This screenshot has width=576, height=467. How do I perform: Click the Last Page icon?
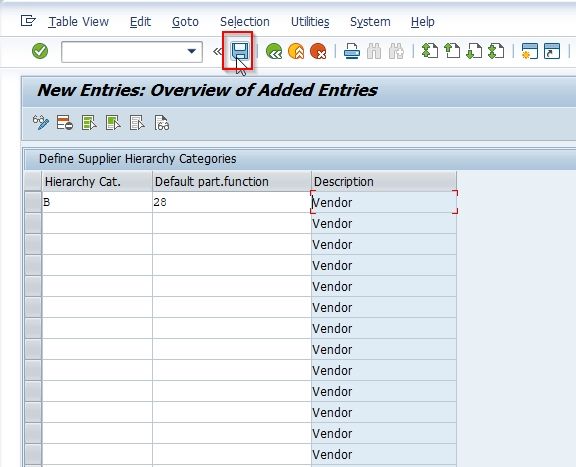pyautogui.click(x=496, y=51)
